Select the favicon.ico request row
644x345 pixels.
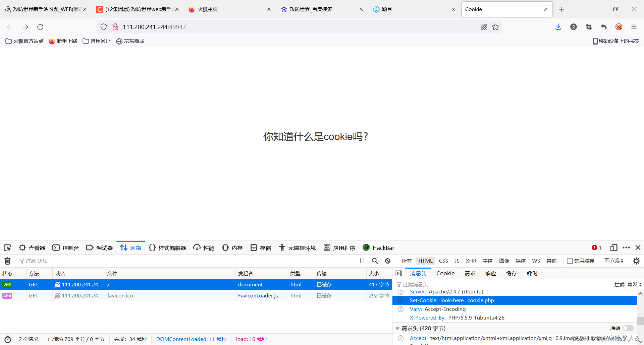point(120,295)
